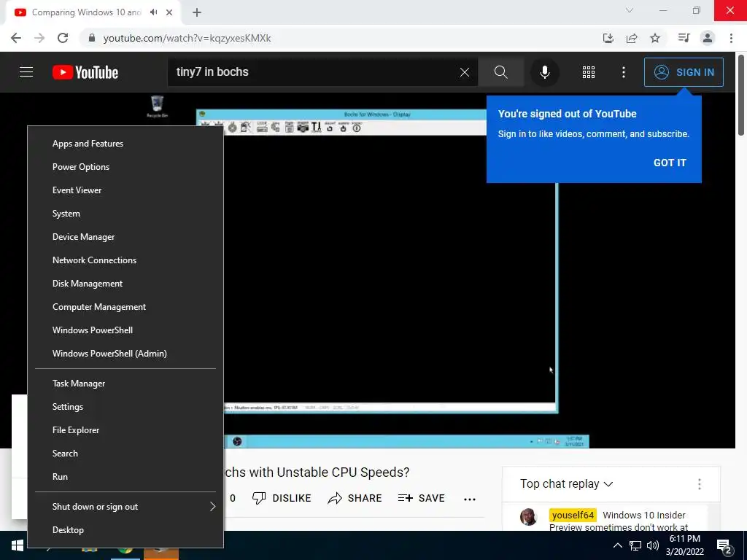Show hidden system tray icons
This screenshot has height=560, width=747.
617,545
